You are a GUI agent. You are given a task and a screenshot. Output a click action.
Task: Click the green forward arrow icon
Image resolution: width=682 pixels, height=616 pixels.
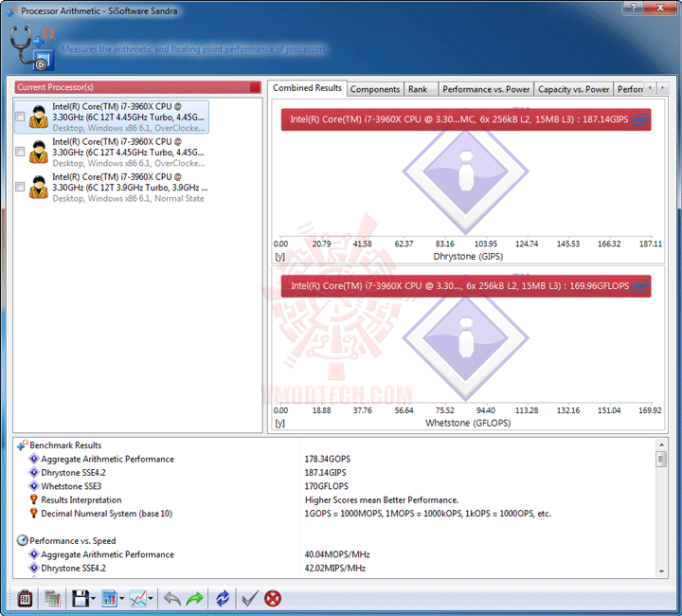194,599
